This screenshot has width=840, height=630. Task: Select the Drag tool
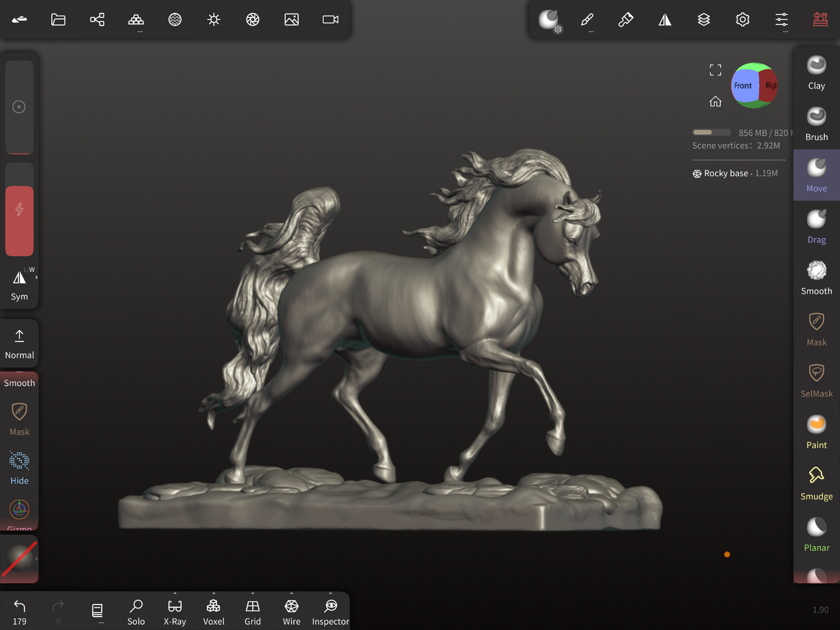click(816, 227)
